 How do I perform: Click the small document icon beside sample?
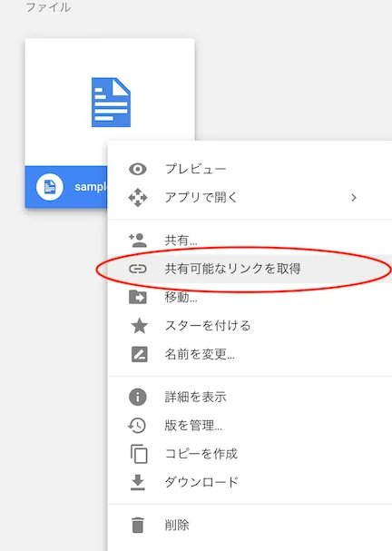tap(50, 187)
